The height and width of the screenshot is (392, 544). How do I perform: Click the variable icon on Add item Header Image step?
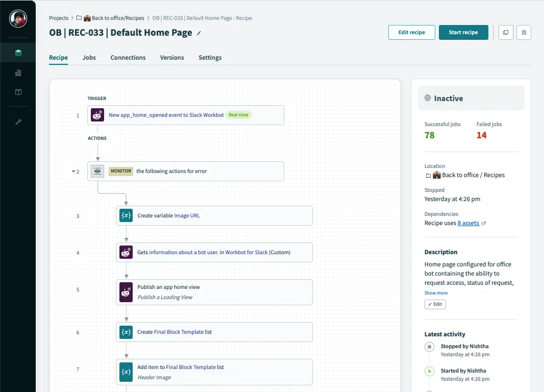[126, 372]
